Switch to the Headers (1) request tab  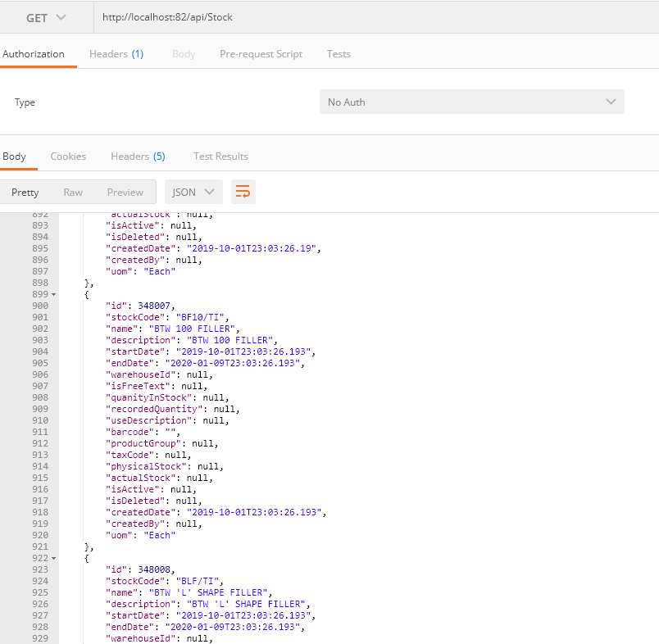(116, 53)
